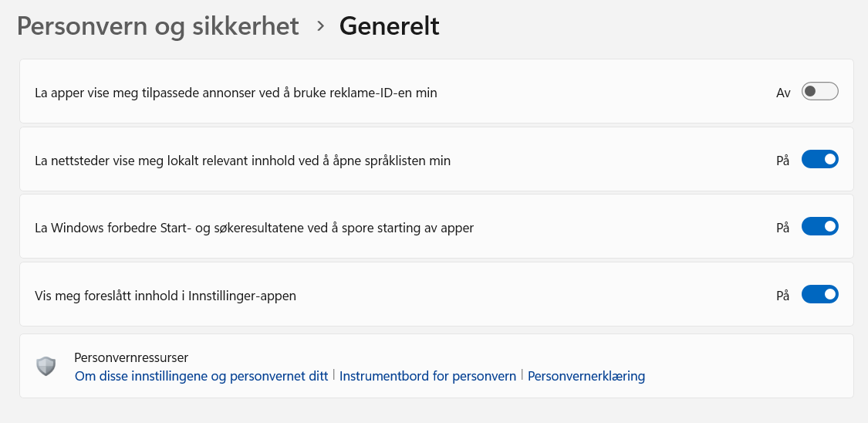This screenshot has width=868, height=423.
Task: Turn off app launch tracking toggle
Action: [819, 227]
